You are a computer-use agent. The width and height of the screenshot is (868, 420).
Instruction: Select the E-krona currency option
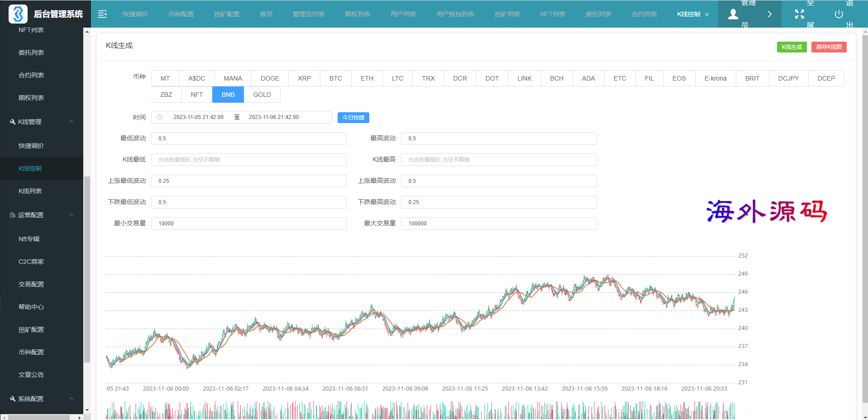[715, 78]
